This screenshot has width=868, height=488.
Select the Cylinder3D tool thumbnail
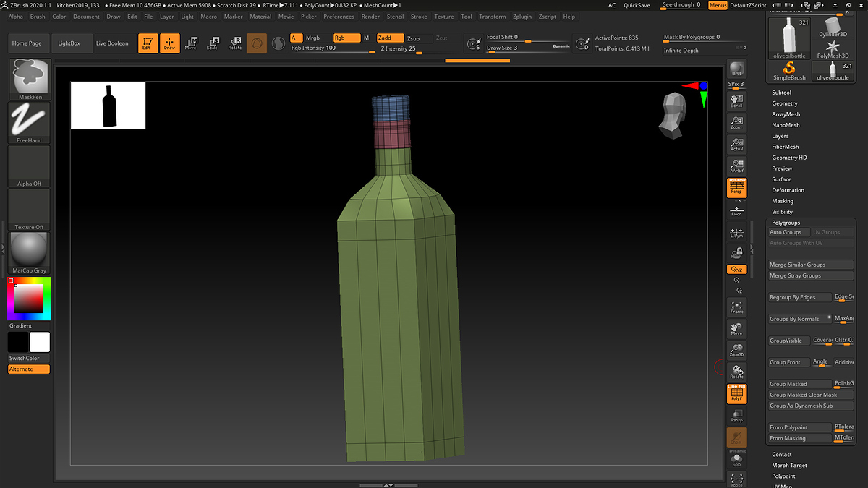(x=833, y=26)
